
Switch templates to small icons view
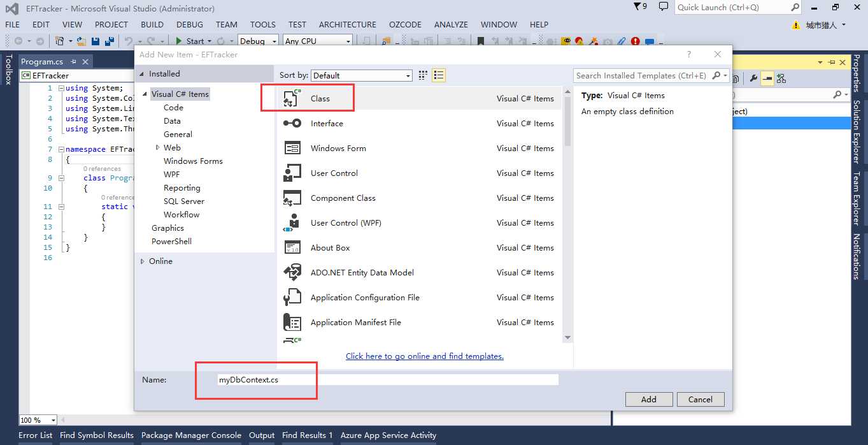423,75
